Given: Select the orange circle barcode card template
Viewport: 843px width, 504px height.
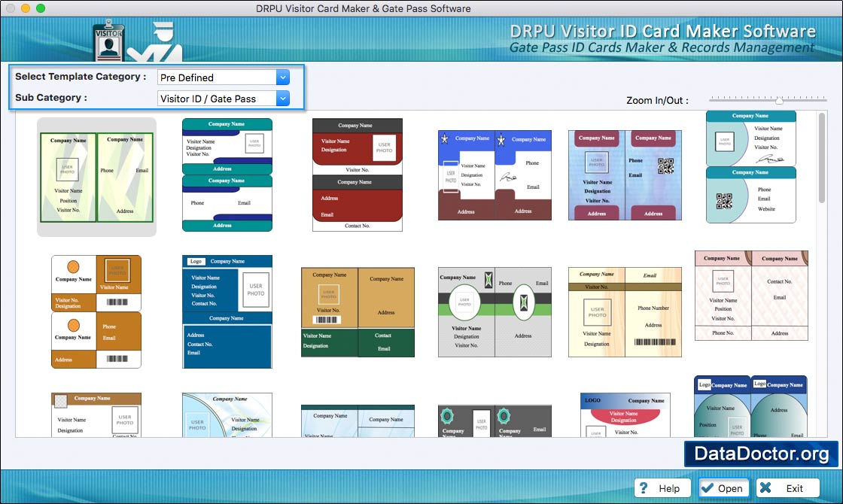Looking at the screenshot, I should tap(96, 311).
